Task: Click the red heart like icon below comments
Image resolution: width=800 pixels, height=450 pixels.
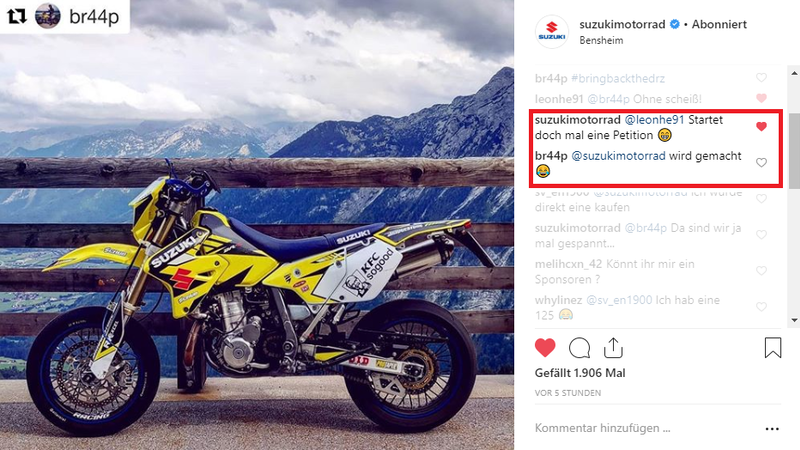Action: pyautogui.click(x=545, y=348)
